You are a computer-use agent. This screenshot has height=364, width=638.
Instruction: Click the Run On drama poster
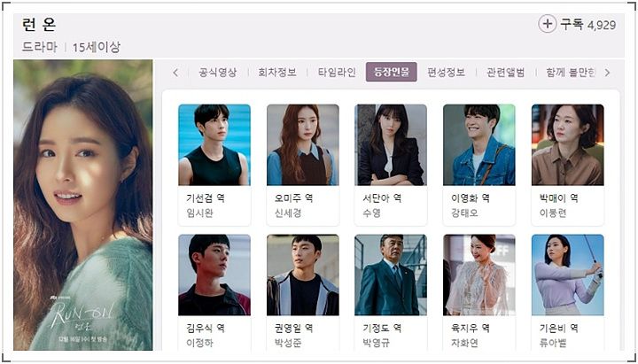(x=83, y=205)
